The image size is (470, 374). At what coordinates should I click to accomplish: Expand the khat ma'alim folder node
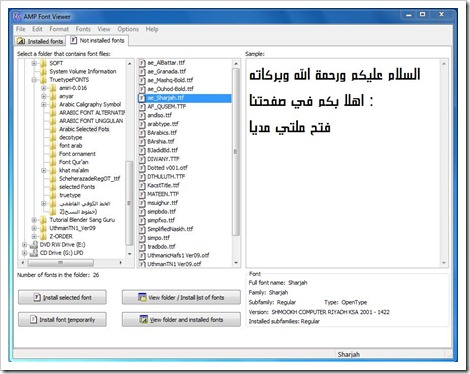(x=44, y=170)
